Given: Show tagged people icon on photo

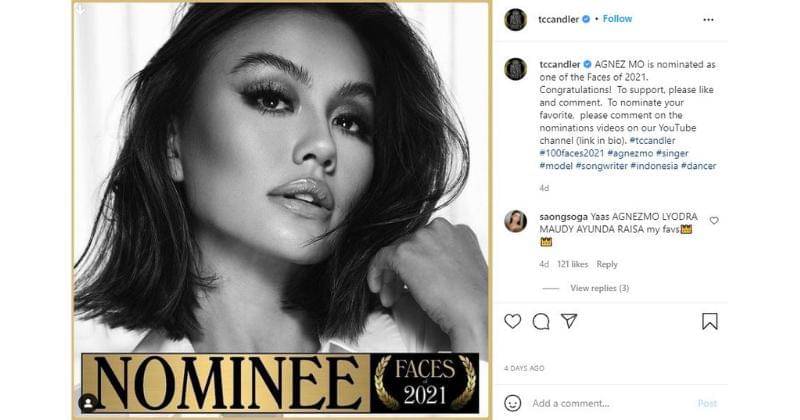Looking at the screenshot, I should [89, 403].
